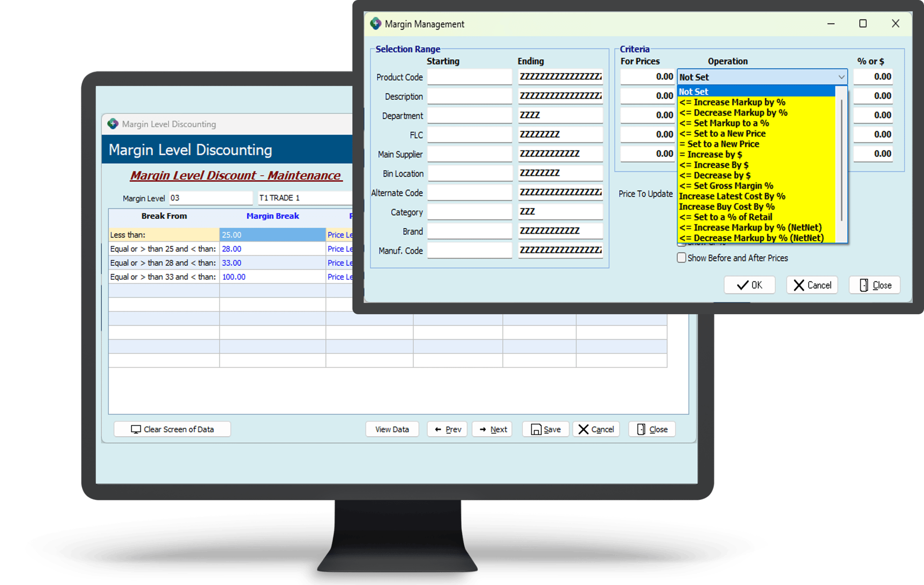This screenshot has height=585, width=924.
Task: Click the Main Supplier Starting field
Action: pyautogui.click(x=469, y=154)
